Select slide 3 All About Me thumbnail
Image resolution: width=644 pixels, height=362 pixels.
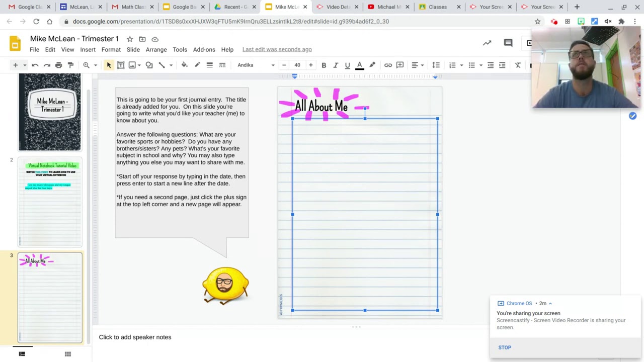point(50,298)
